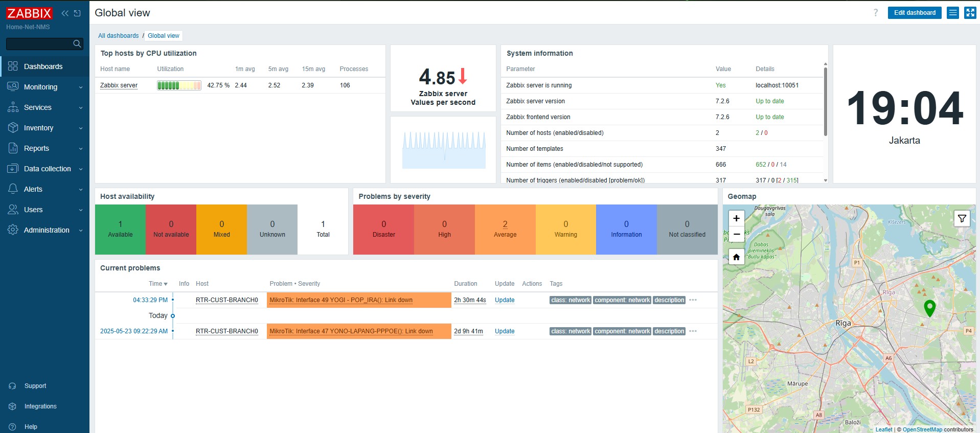Image resolution: width=980 pixels, height=433 pixels.
Task: Click the hide sidebar icon
Action: [x=77, y=13]
